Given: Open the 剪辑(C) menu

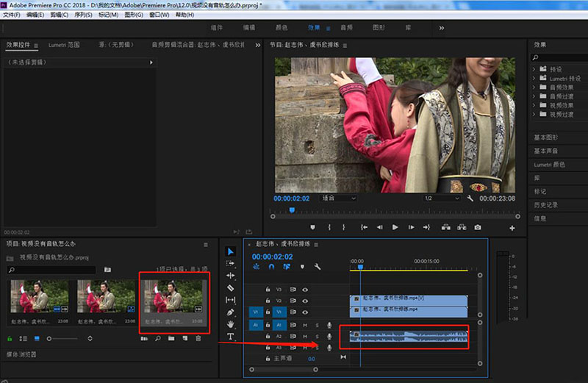Looking at the screenshot, I should pos(57,15).
